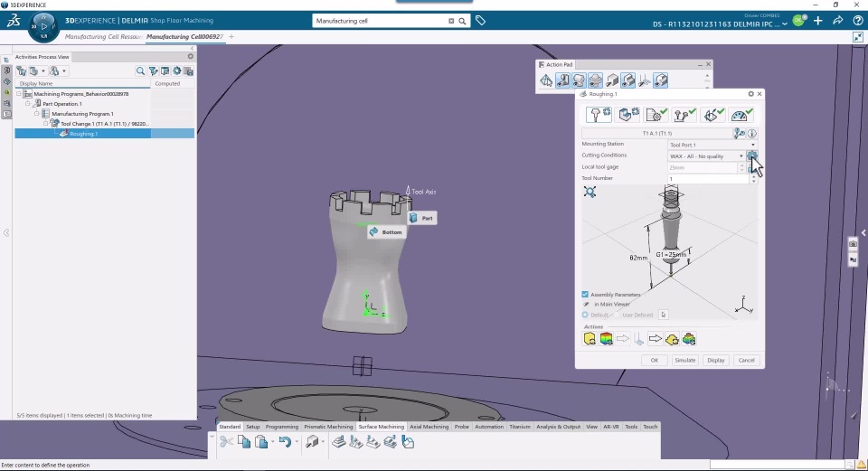Toggle the fourth Action Pad visibility icon
The width and height of the screenshot is (868, 471).
[595, 80]
